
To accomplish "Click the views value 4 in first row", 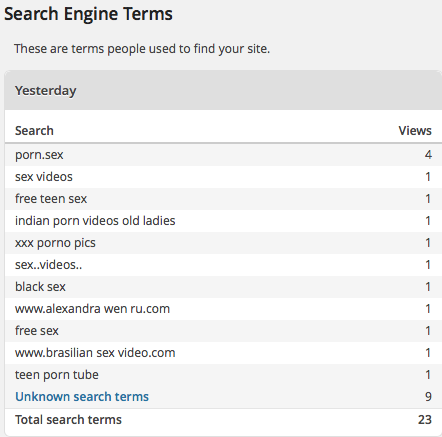I will point(428,155).
